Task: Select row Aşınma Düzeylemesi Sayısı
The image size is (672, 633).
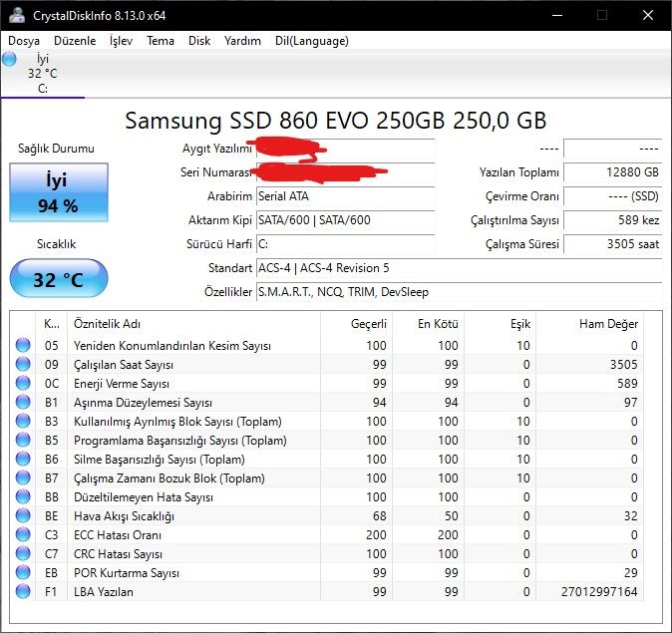Action: pyautogui.click(x=327, y=402)
